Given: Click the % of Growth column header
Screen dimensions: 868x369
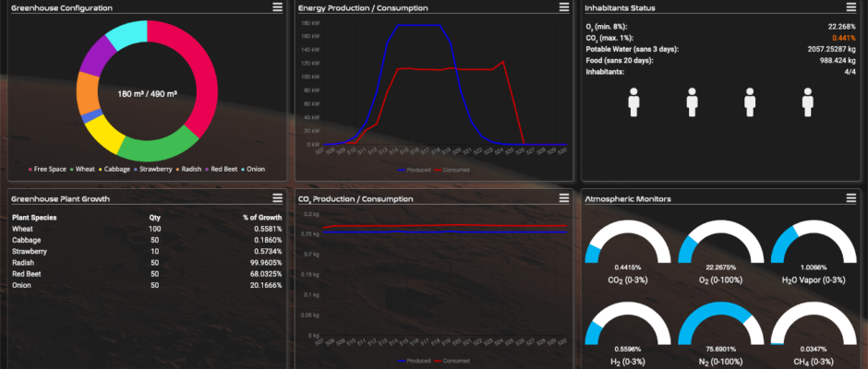Looking at the screenshot, I should coord(263,216).
